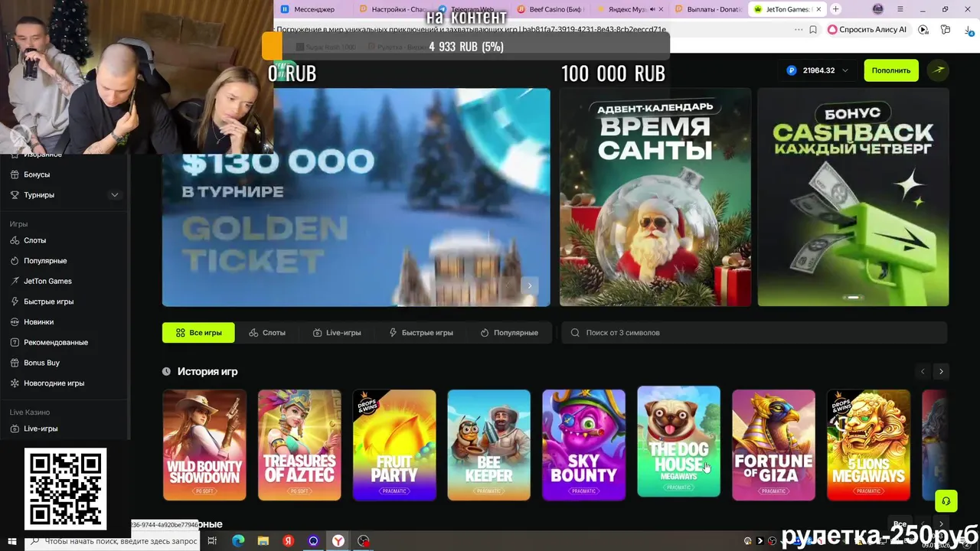Open the browser extensions icon
Screen dimensions: 980x551
pos(946,30)
